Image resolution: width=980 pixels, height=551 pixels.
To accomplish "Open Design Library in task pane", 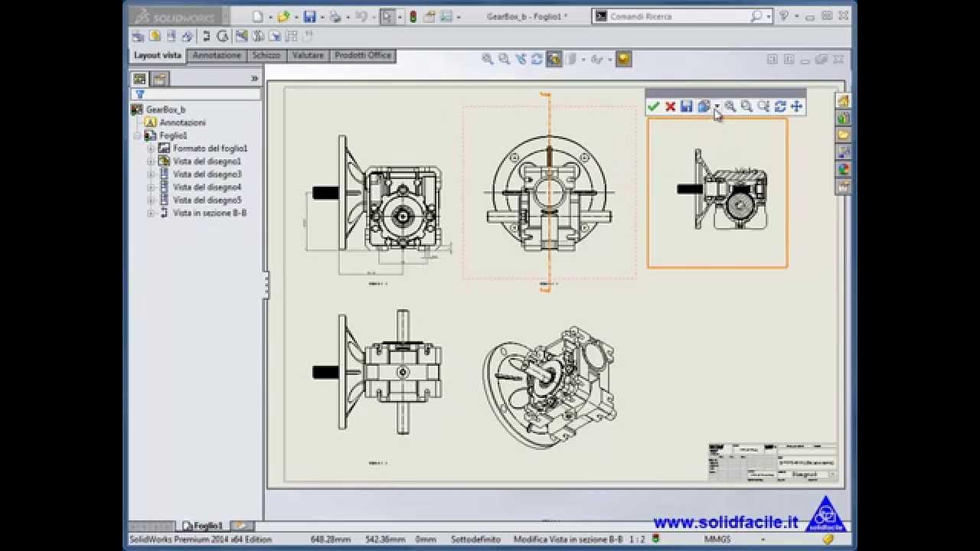I will coord(843,119).
